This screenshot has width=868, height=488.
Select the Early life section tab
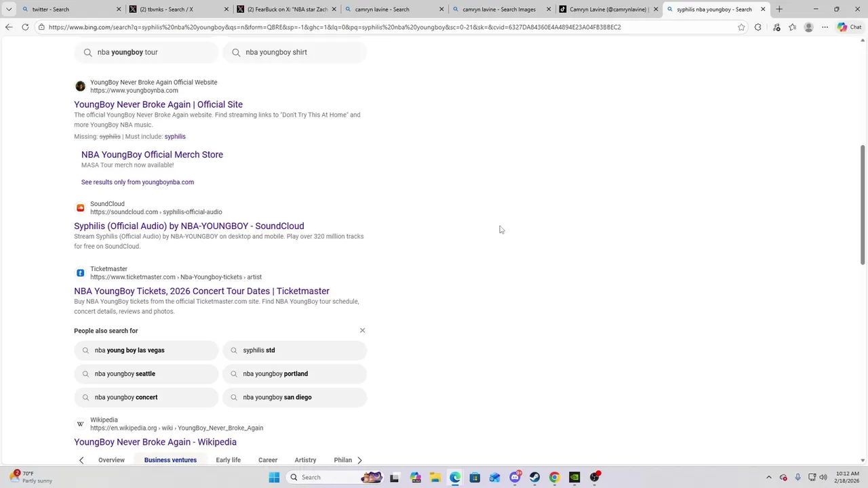coord(228,460)
